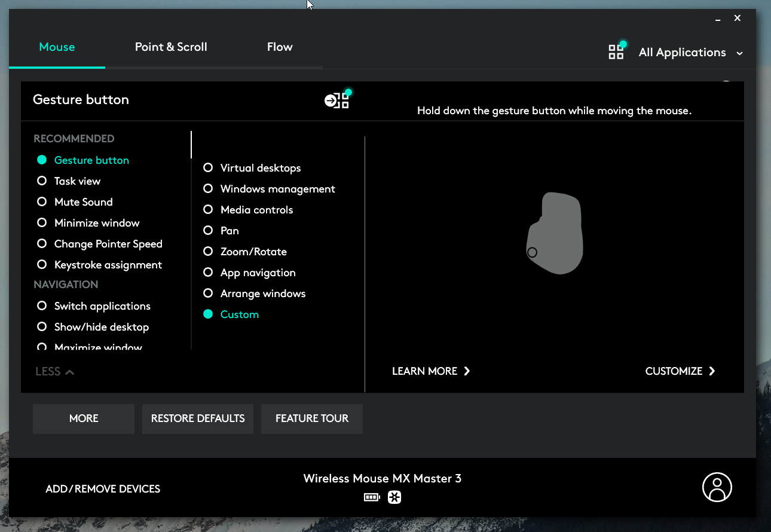Screen dimensions: 771x532
Task: Select Change Pointer Speed option
Action: point(42,244)
